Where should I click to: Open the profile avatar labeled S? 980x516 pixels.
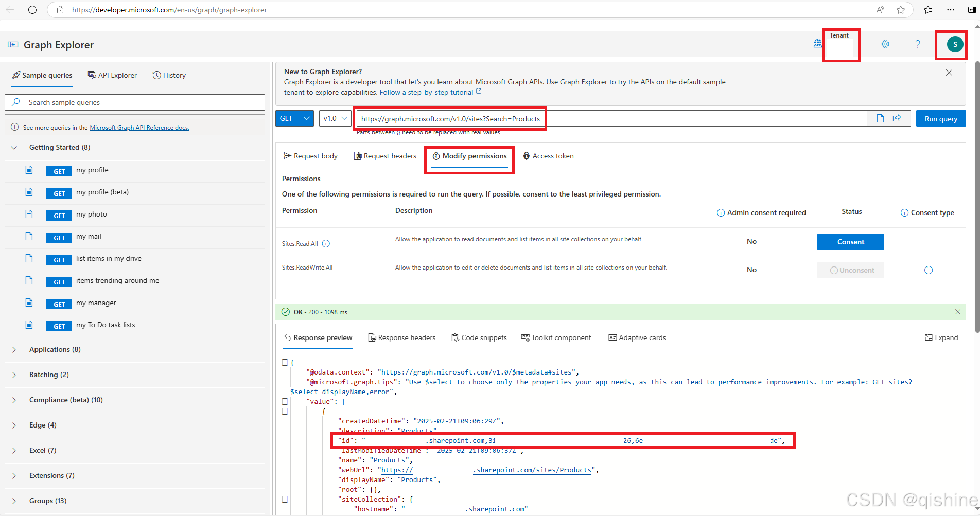click(x=955, y=44)
